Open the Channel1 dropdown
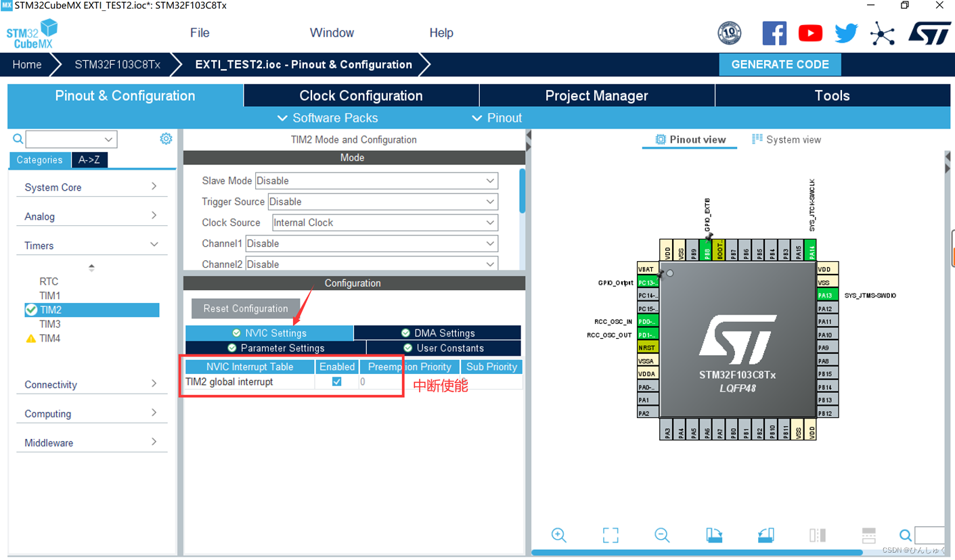The height and width of the screenshot is (560, 955). [372, 243]
